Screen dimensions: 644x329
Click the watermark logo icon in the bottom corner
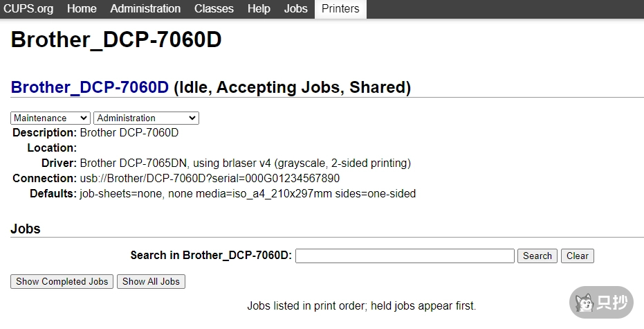click(x=585, y=303)
